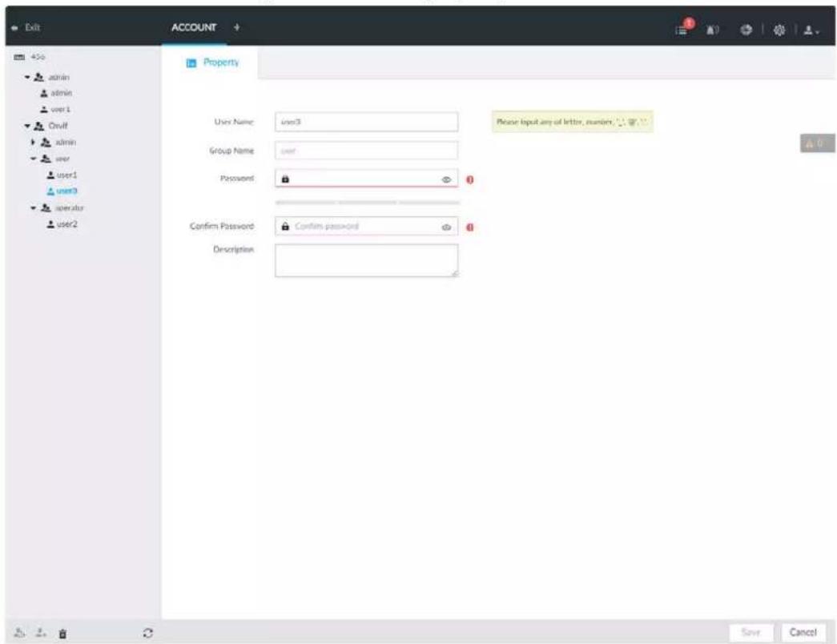The width and height of the screenshot is (837, 644).
Task: Add a new tab with the plus
Action: pos(236,27)
